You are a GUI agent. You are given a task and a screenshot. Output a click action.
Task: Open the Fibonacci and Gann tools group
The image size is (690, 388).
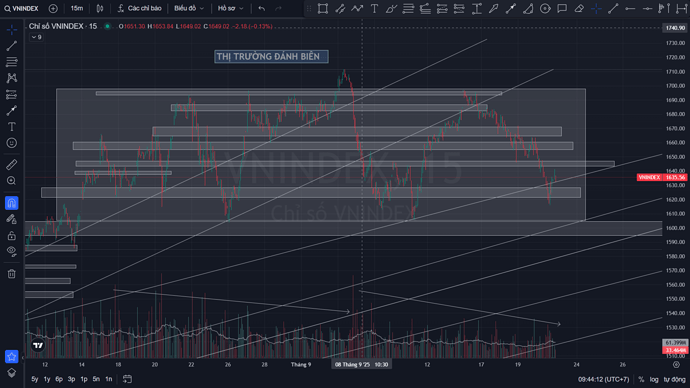12,62
